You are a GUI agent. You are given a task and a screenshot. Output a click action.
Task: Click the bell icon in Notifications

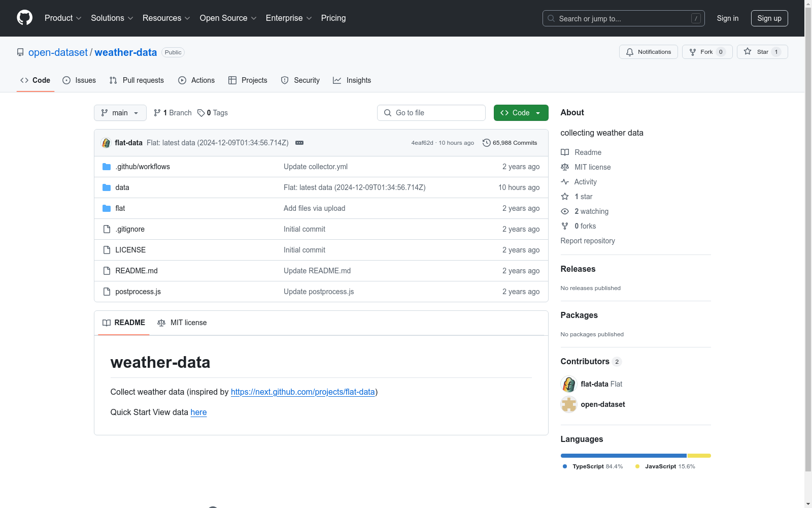[630, 52]
